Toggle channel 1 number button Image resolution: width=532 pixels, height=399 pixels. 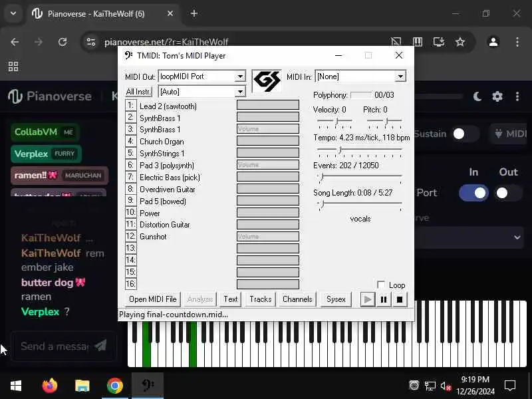point(130,106)
